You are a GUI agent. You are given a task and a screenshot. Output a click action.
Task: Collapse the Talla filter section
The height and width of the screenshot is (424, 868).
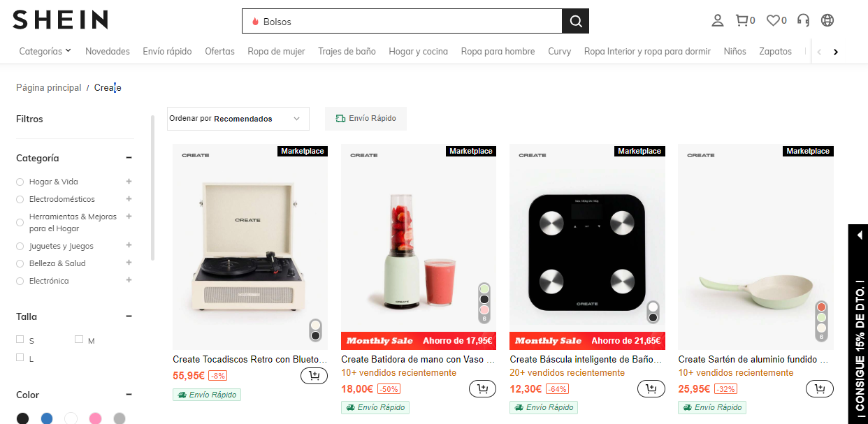point(129,316)
